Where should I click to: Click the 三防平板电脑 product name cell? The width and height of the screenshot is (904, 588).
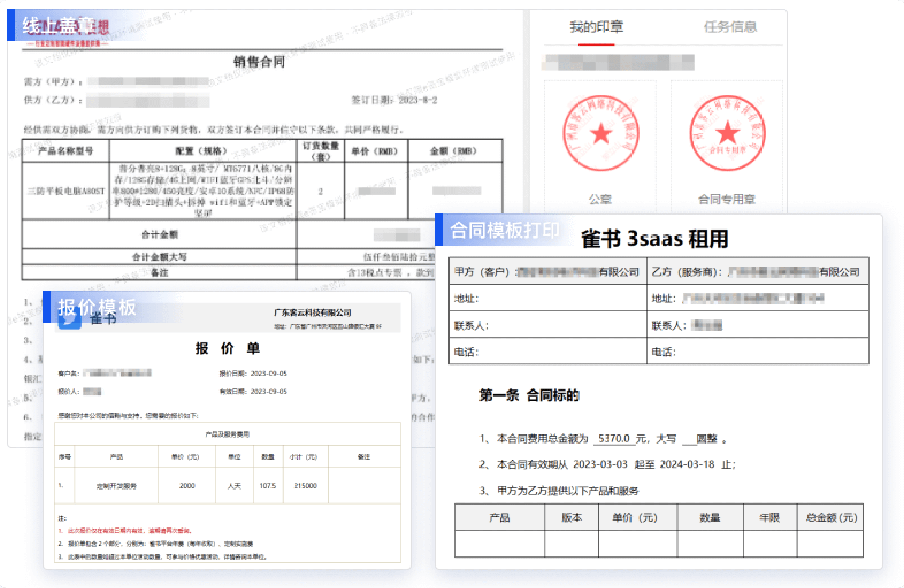click(66, 191)
